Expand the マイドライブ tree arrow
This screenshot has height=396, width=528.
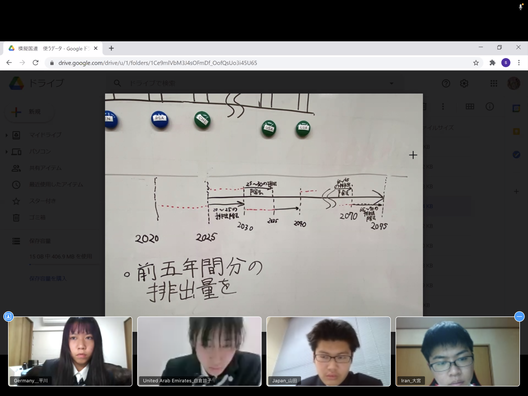[x=6, y=135]
